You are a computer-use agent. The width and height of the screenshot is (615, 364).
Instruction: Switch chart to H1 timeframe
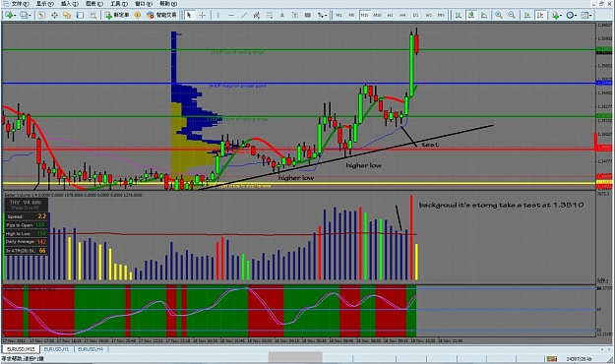tap(391, 15)
